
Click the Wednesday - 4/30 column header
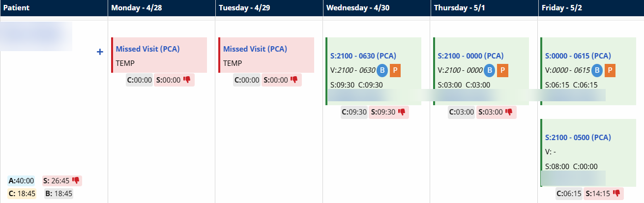[x=359, y=8]
